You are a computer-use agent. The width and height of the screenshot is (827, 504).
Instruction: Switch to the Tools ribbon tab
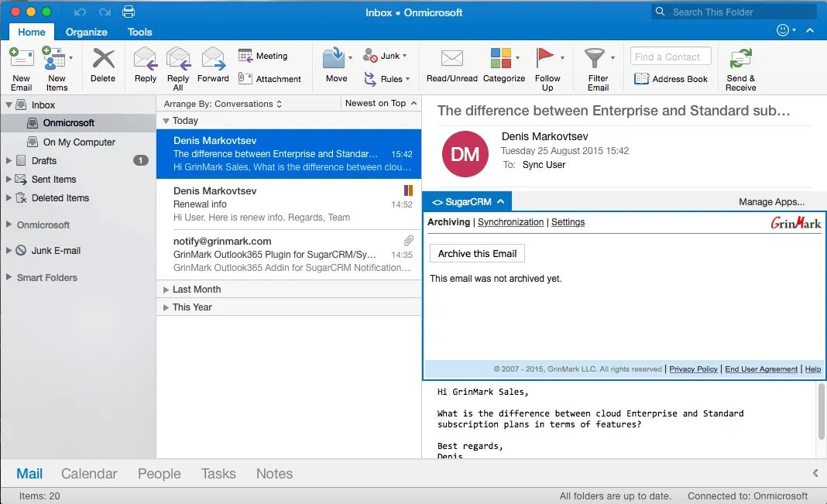point(139,33)
